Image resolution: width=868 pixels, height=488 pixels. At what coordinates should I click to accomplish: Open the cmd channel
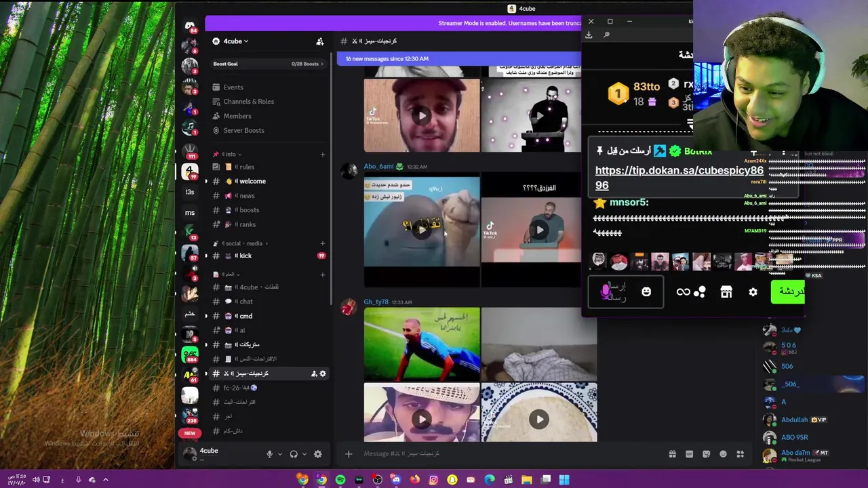pyautogui.click(x=244, y=316)
